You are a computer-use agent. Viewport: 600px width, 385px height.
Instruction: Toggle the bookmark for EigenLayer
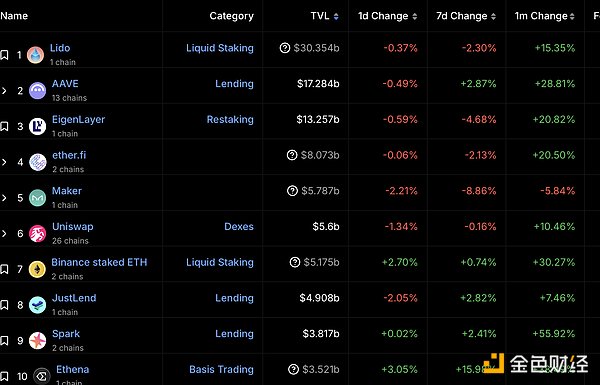pyautogui.click(x=4, y=126)
